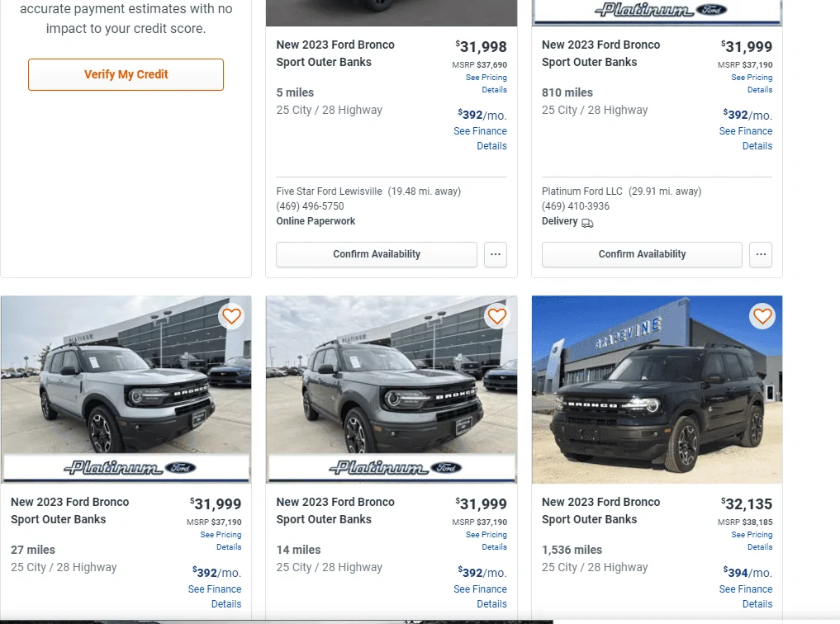The height and width of the screenshot is (624, 840).
Task: Open the 1,536 miles Bronco Sport title
Action: (600, 510)
